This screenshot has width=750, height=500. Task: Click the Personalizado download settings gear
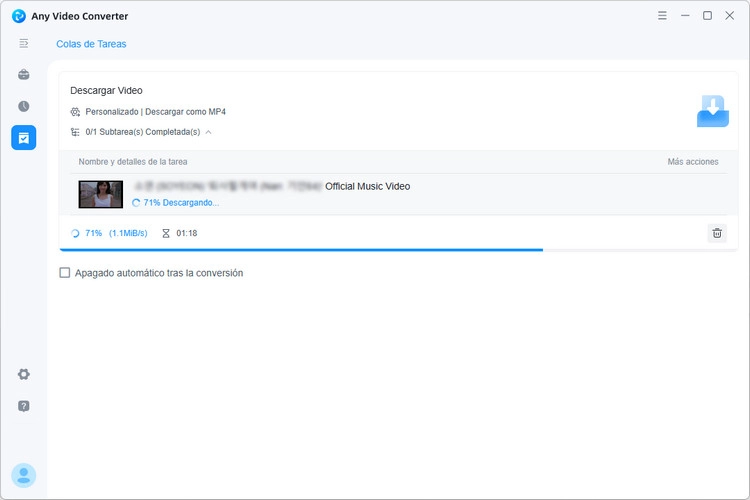pos(75,112)
